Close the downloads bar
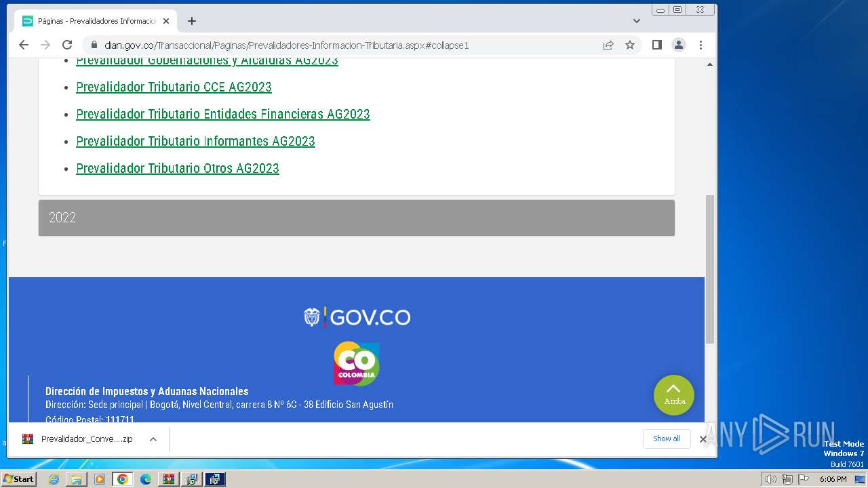The width and height of the screenshot is (868, 488). coord(703,439)
